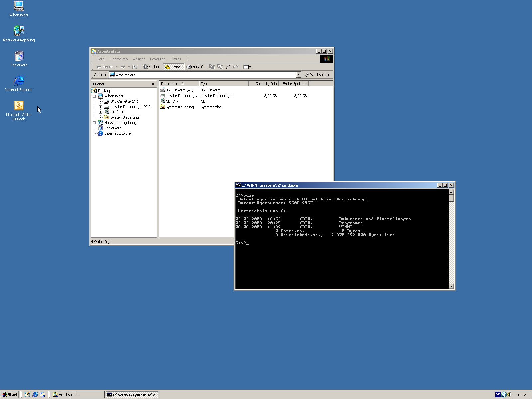Screen dimensions: 532x399
Task: Click the Delete X toolbar icon
Action: pos(228,67)
